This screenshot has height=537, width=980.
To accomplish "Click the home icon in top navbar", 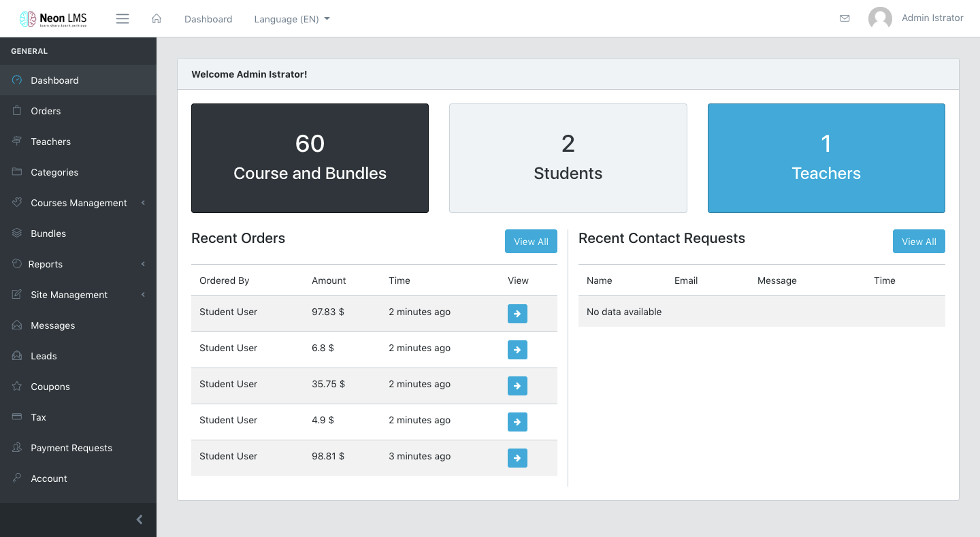I will tap(157, 19).
